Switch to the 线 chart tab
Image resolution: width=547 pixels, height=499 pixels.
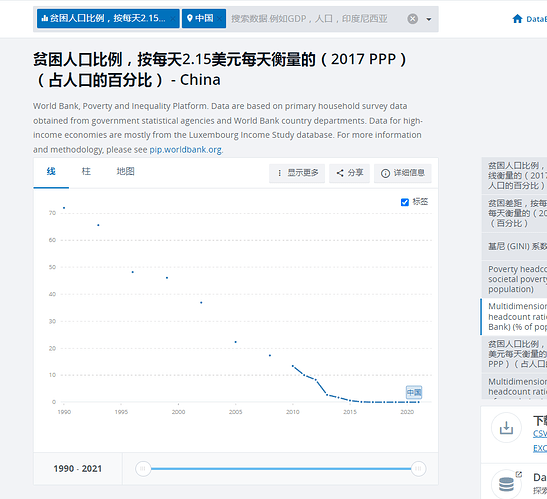click(51, 172)
